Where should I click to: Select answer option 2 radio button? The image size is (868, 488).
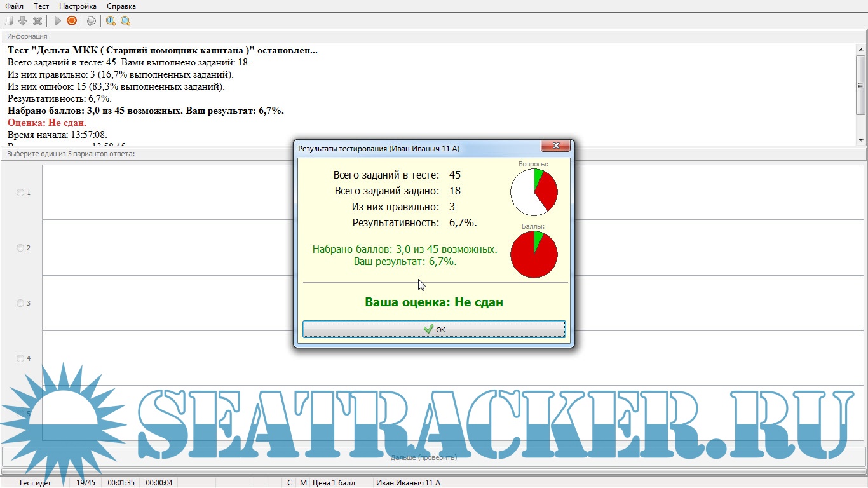coord(20,248)
